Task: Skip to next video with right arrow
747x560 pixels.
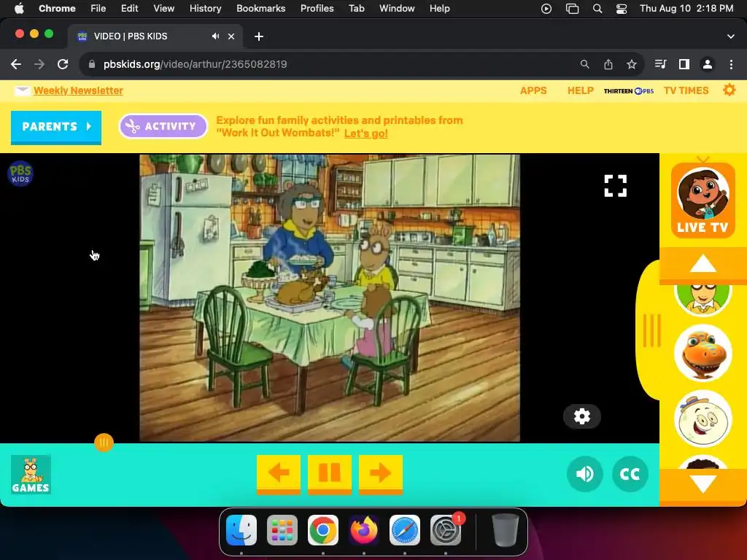Action: (x=381, y=474)
